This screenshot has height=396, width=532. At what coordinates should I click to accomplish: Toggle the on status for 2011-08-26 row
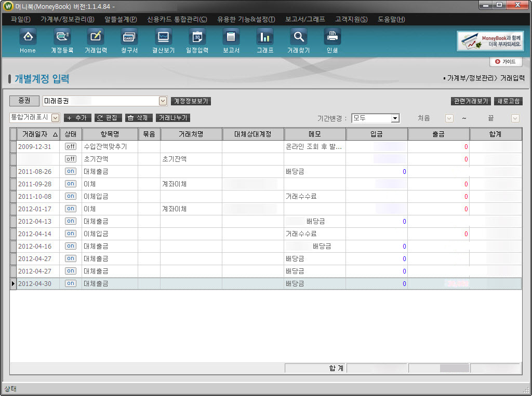coord(70,172)
